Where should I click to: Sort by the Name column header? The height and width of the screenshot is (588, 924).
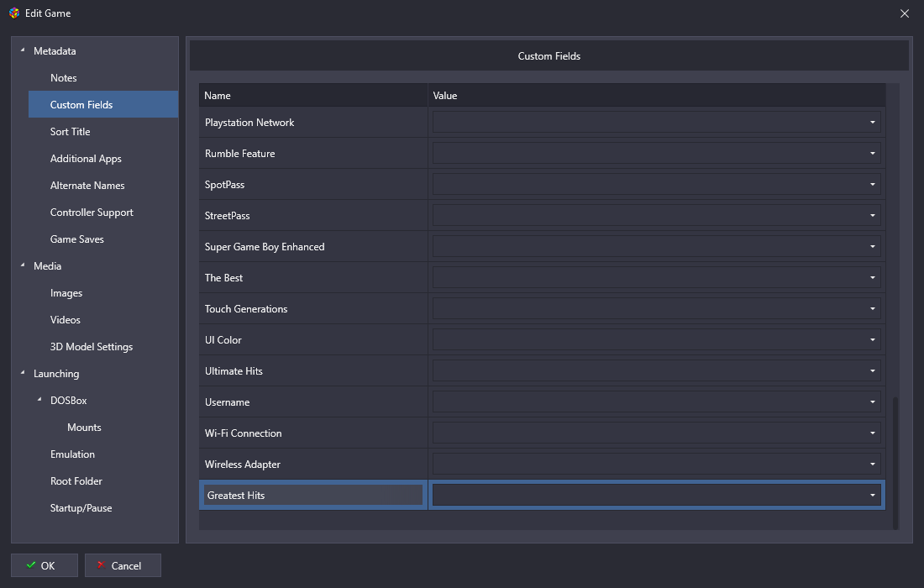tap(313, 96)
